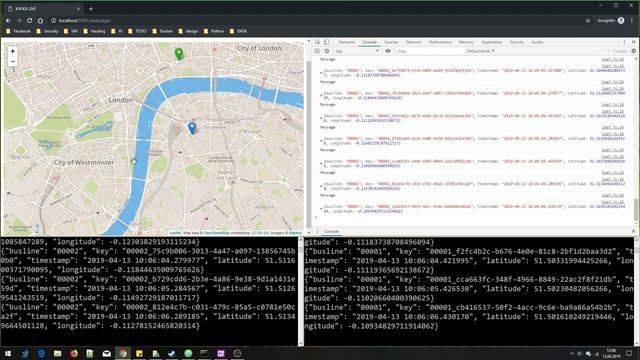Expand the 00001_f2fc4b2c logged object
This screenshot has height=360, width=640.
(321, 118)
